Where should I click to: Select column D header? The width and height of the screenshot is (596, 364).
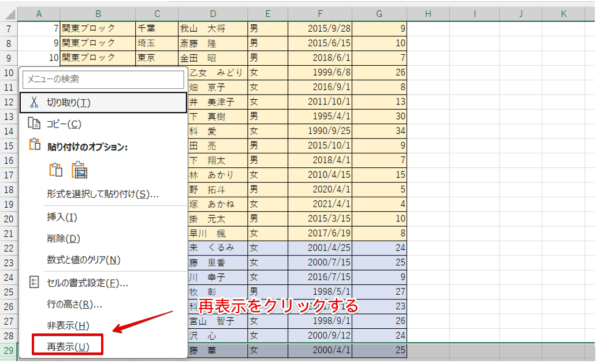[213, 14]
